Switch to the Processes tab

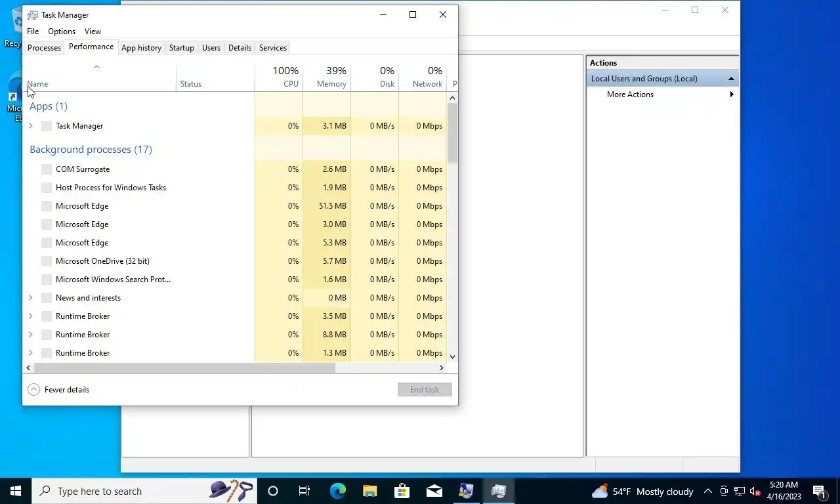coord(44,48)
